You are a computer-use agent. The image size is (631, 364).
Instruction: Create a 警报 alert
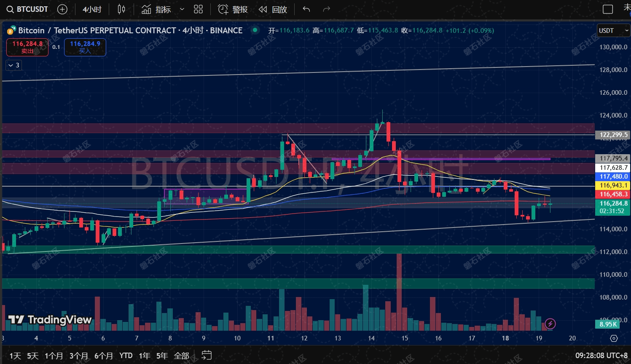(233, 9)
